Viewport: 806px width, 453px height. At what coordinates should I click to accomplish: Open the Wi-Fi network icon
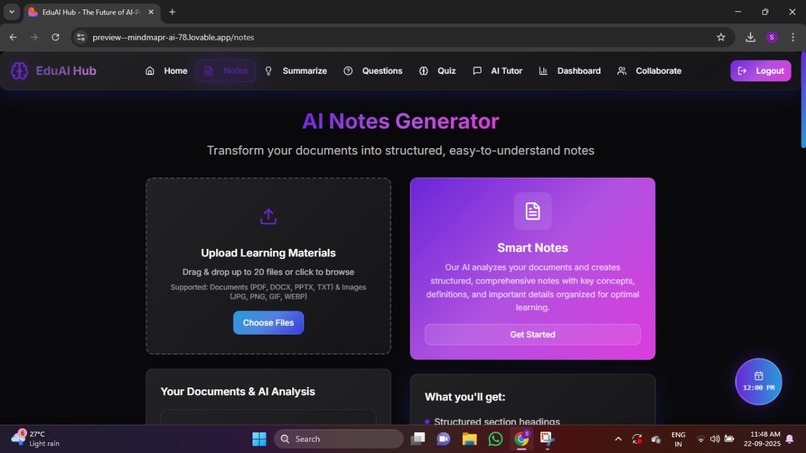click(x=700, y=439)
